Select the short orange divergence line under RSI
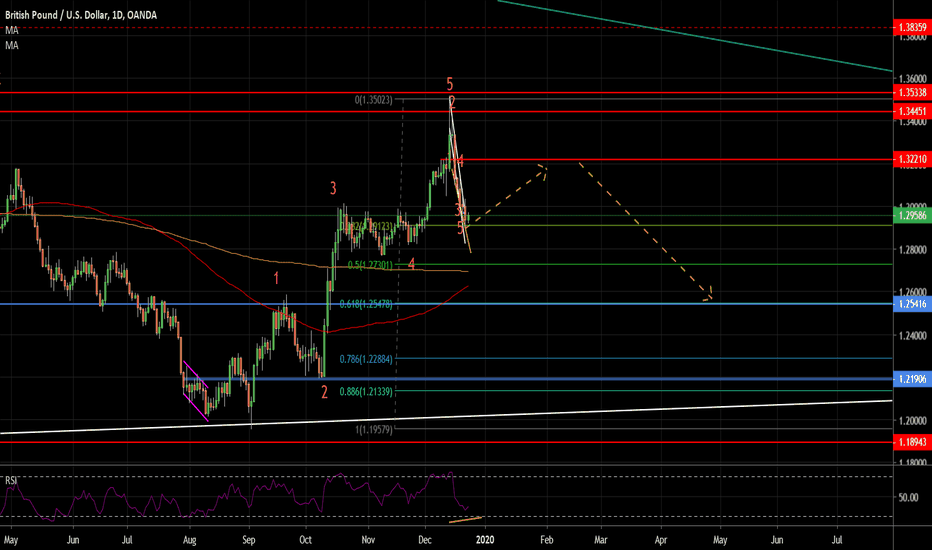Image resolution: width=932 pixels, height=550 pixels. pos(466,520)
